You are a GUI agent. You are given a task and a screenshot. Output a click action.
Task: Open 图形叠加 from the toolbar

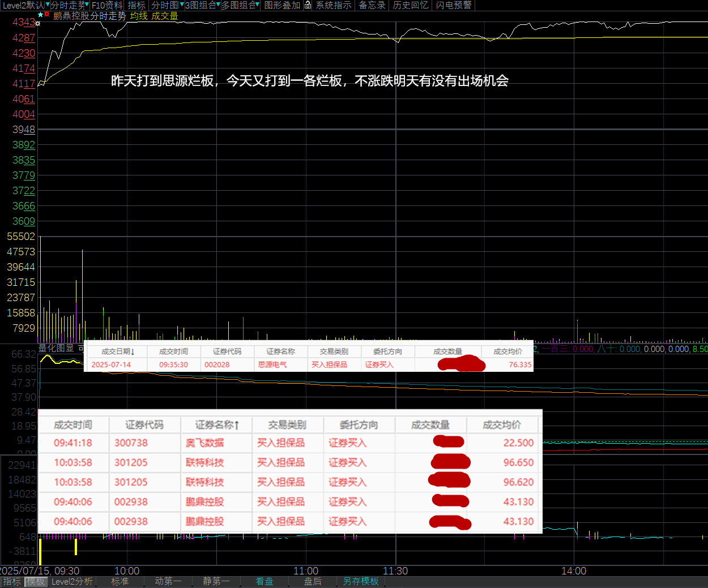[x=282, y=5]
